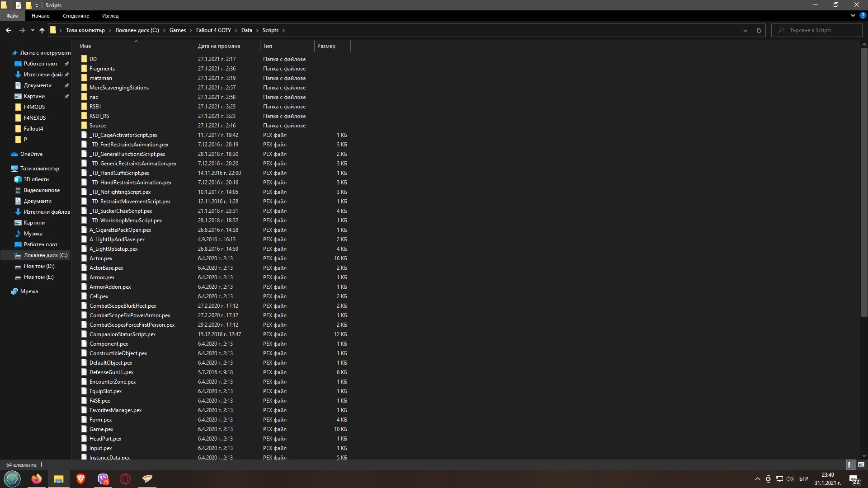Viewport: 868px width, 488px height.
Task: Sort by Дата на промяна column
Action: pyautogui.click(x=227, y=46)
